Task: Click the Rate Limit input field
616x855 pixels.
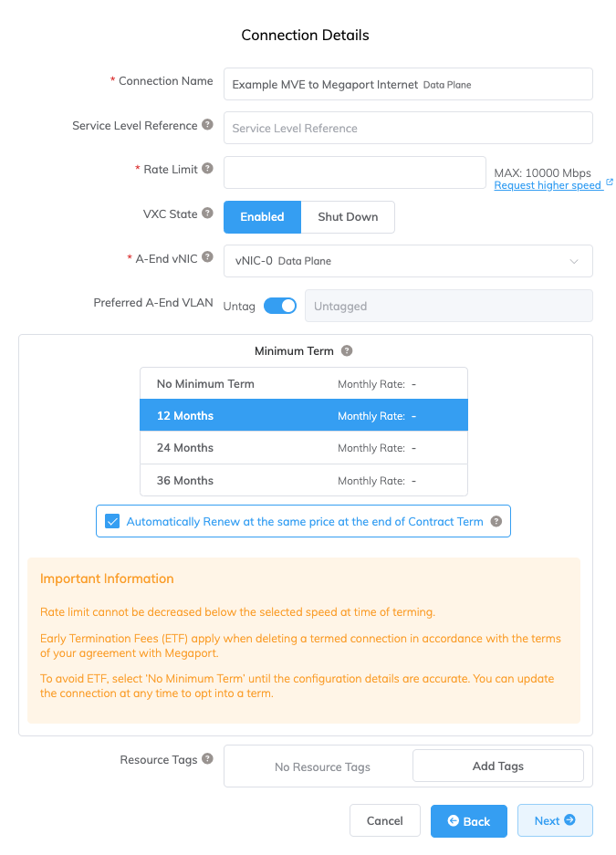Action: click(x=354, y=172)
